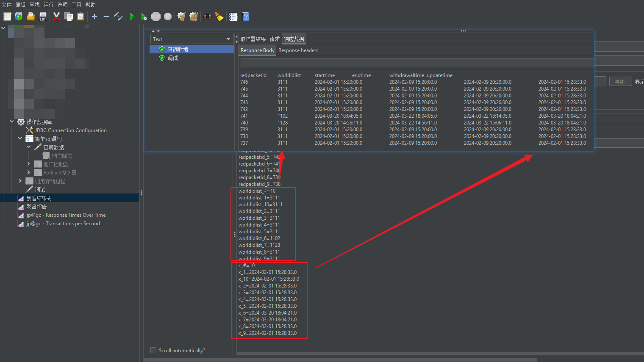The image size is (644, 362).
Task: Collapse the 操作数据库 tree node
Action: [x=12, y=122]
